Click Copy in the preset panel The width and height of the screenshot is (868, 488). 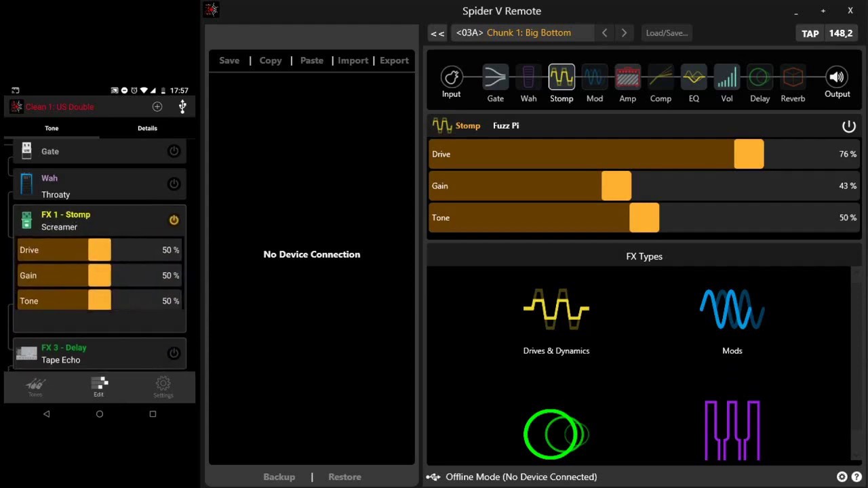click(271, 60)
